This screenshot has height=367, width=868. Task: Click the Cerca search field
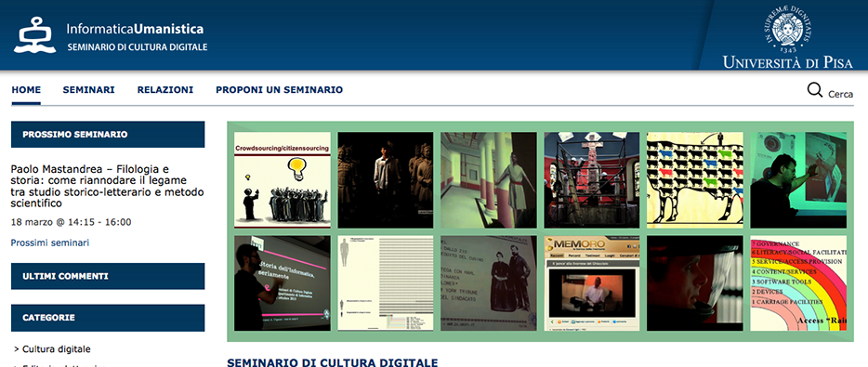(x=840, y=94)
